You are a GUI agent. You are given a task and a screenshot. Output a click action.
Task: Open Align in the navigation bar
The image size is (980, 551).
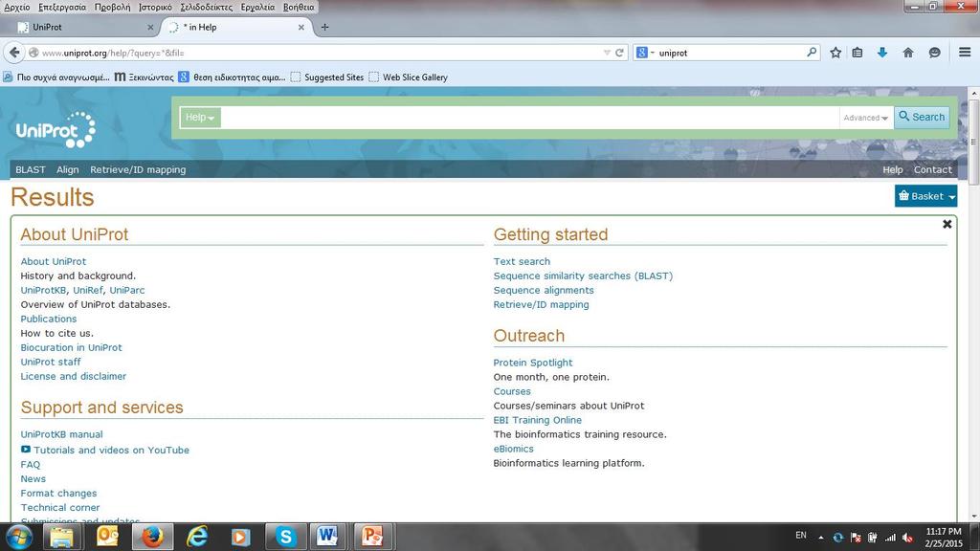coord(68,169)
